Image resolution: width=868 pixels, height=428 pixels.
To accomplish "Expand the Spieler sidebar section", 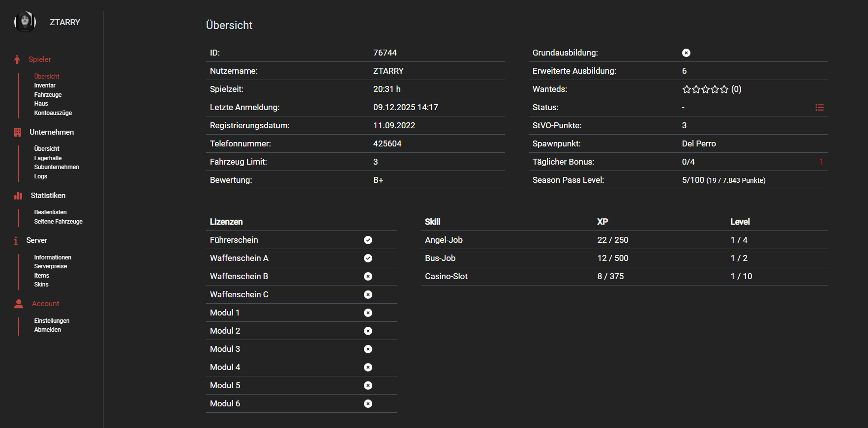I will 40,59.
